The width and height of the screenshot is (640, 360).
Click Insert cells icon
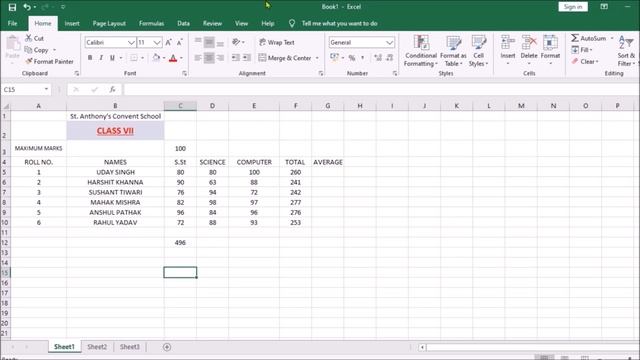coord(508,42)
